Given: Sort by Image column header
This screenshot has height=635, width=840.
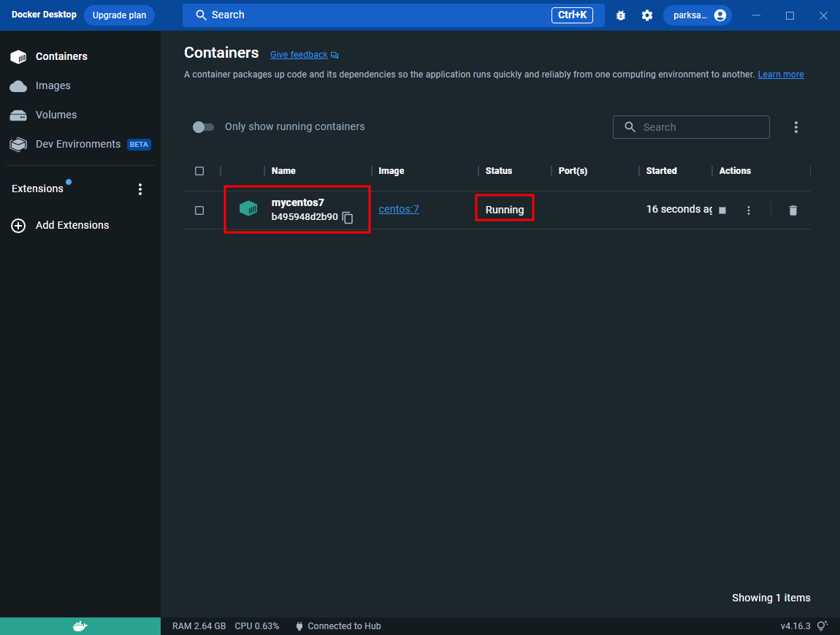Looking at the screenshot, I should pyautogui.click(x=391, y=171).
